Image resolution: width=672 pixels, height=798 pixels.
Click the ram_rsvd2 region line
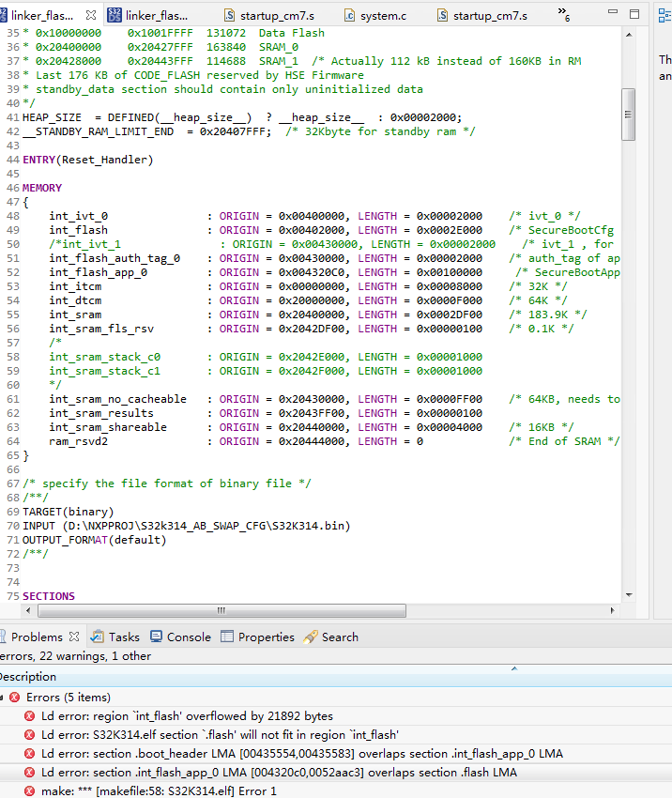334,441
